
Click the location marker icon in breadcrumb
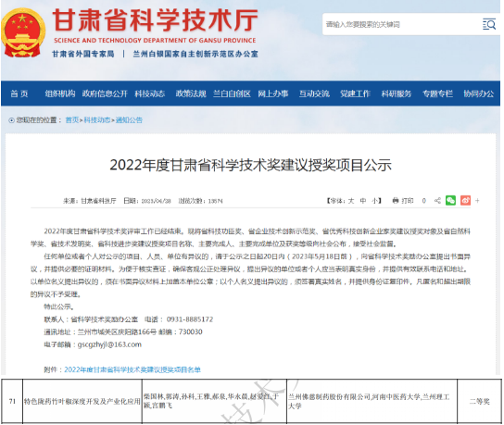click(x=11, y=120)
